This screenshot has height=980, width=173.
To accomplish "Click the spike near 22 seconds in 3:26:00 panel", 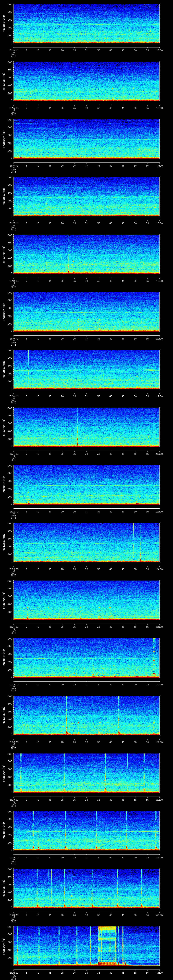I will (x=67, y=715).
